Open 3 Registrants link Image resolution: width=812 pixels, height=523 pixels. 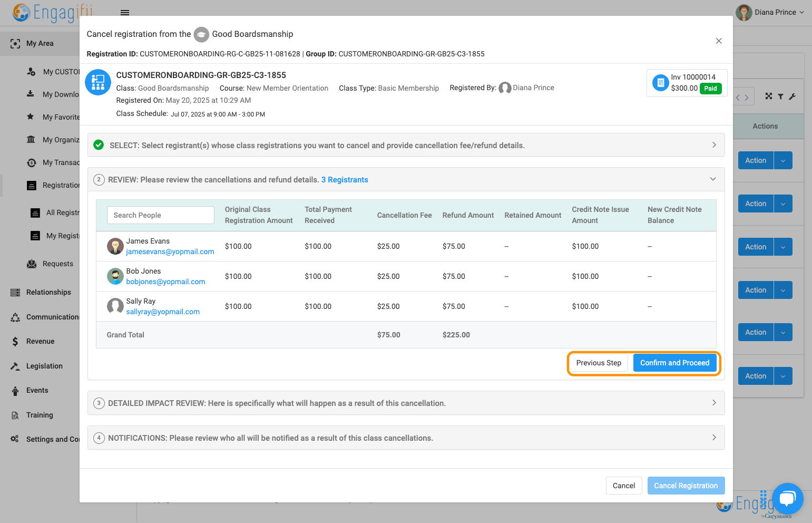click(345, 180)
